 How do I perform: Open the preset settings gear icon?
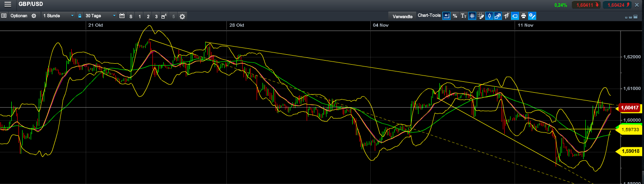tap(182, 16)
